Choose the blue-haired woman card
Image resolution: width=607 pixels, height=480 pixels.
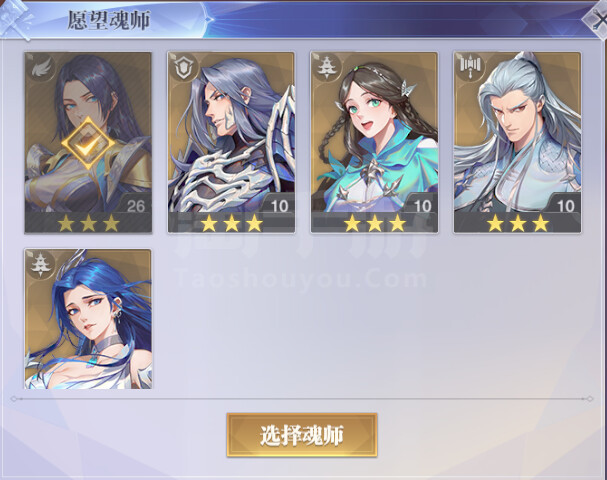[88, 319]
